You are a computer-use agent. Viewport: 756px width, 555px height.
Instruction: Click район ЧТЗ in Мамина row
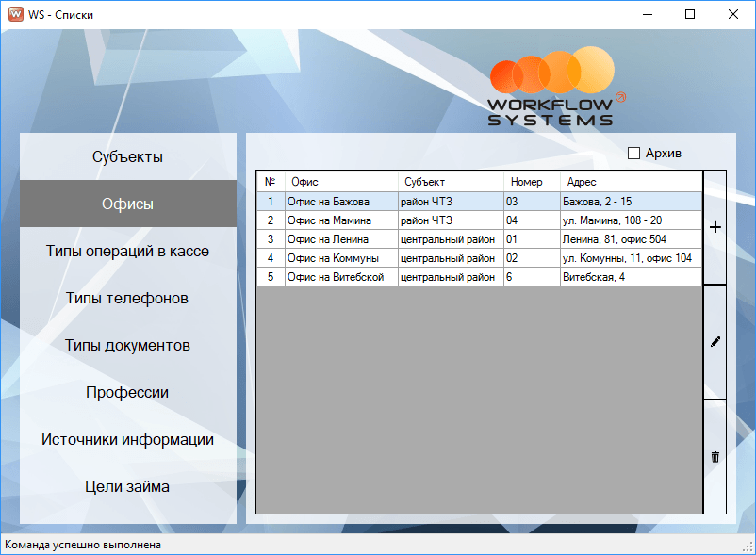click(451, 220)
